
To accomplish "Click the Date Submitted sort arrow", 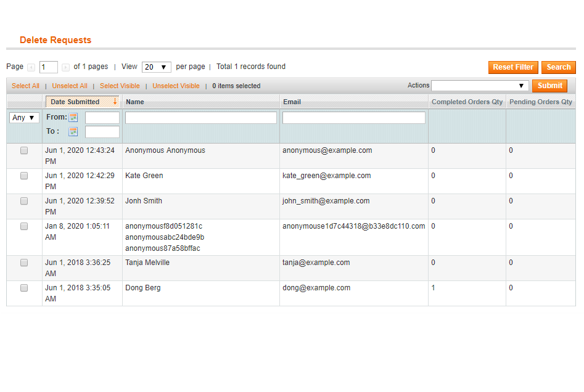I will pyautogui.click(x=115, y=102).
